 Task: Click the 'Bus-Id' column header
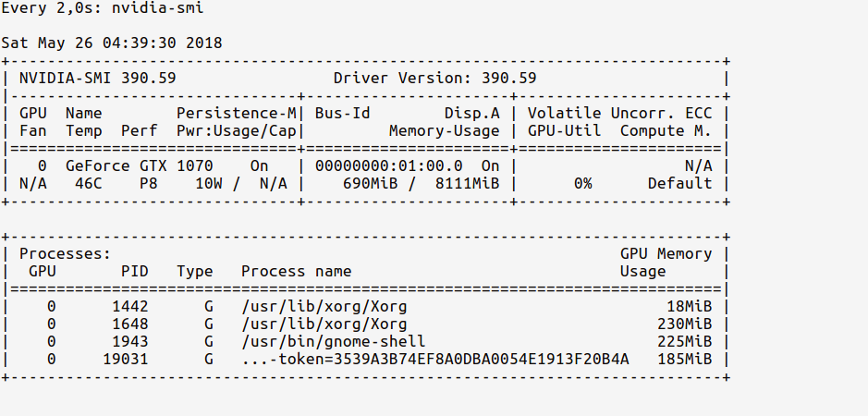tap(343, 114)
